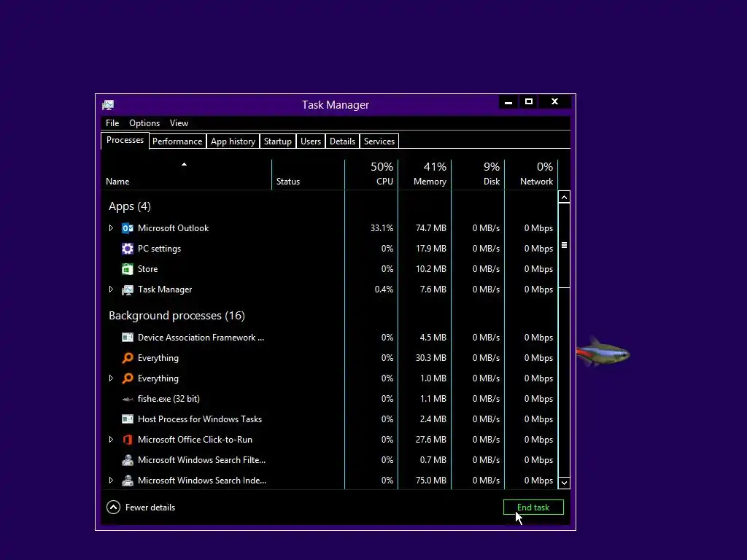Select the PC settings process name
This screenshot has height=560, width=747.
(x=159, y=249)
